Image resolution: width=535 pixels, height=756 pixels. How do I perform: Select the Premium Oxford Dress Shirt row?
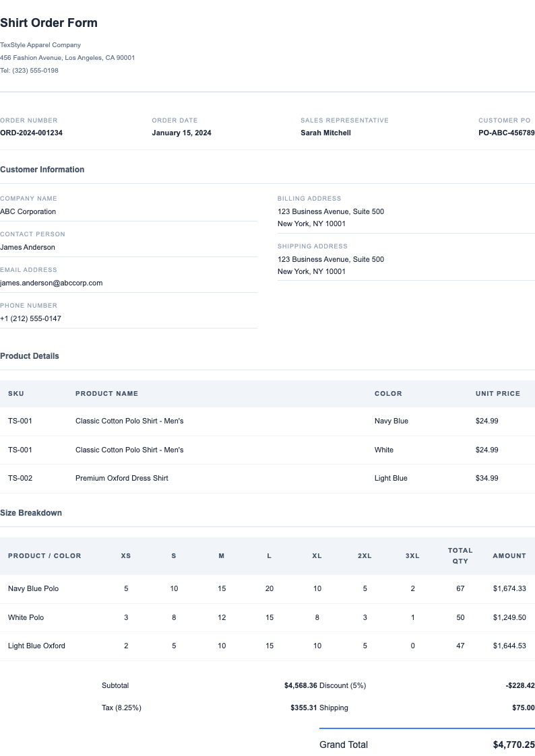click(x=122, y=479)
